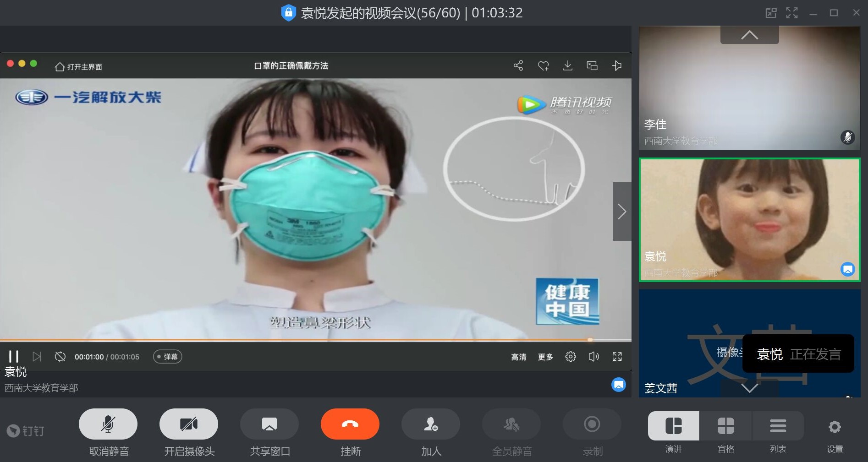Open DingTalk meeting settings 设置
868x462 pixels.
coord(835,427)
